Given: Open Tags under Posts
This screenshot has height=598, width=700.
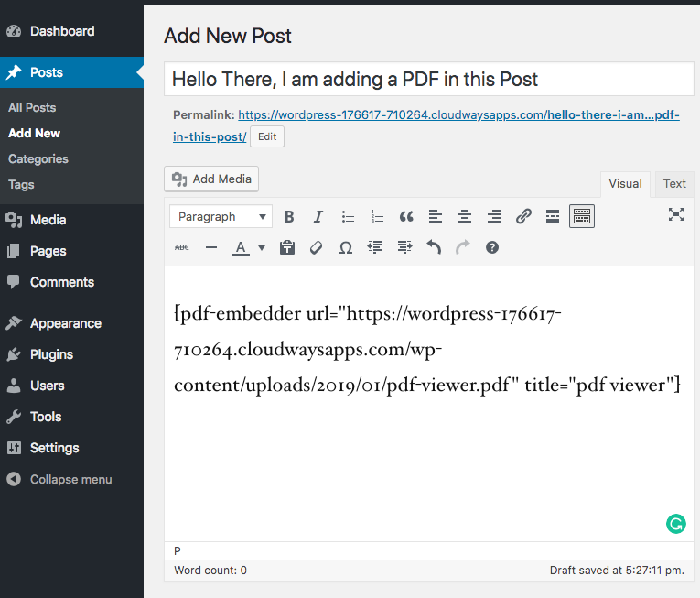Looking at the screenshot, I should (x=21, y=185).
